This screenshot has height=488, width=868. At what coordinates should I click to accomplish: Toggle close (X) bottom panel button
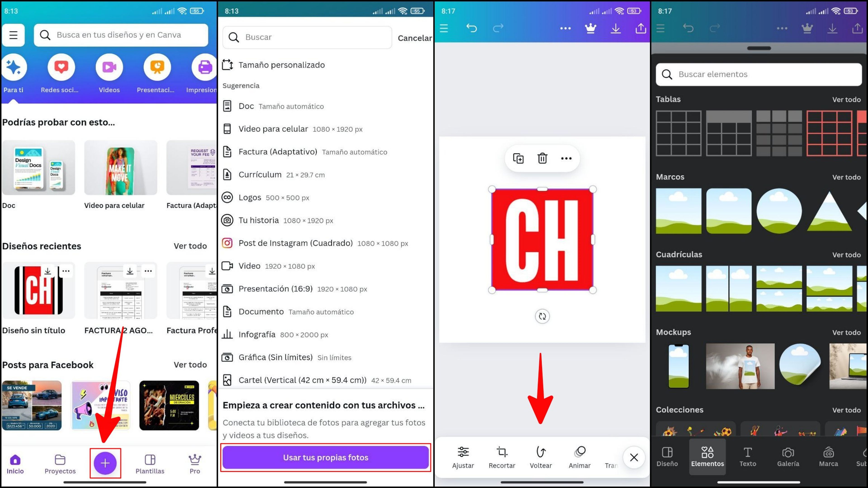pyautogui.click(x=634, y=457)
